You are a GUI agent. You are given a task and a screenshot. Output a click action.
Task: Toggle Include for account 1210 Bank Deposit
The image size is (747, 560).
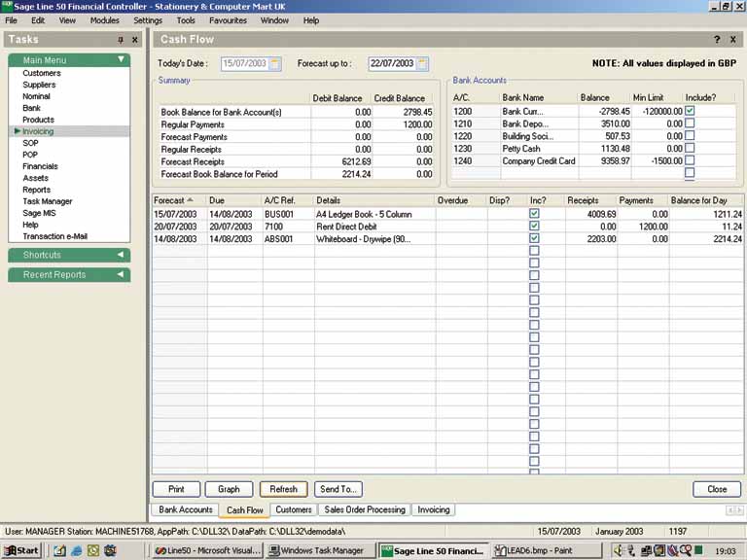click(690, 122)
